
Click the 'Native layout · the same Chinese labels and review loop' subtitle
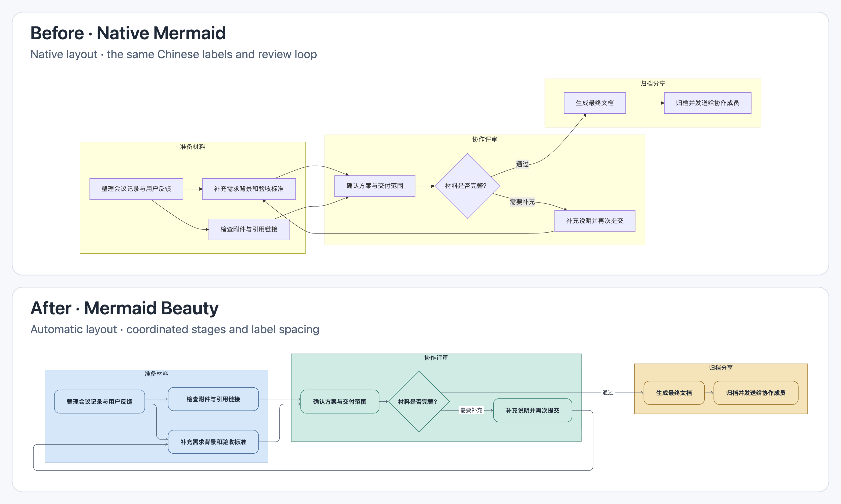click(x=173, y=54)
